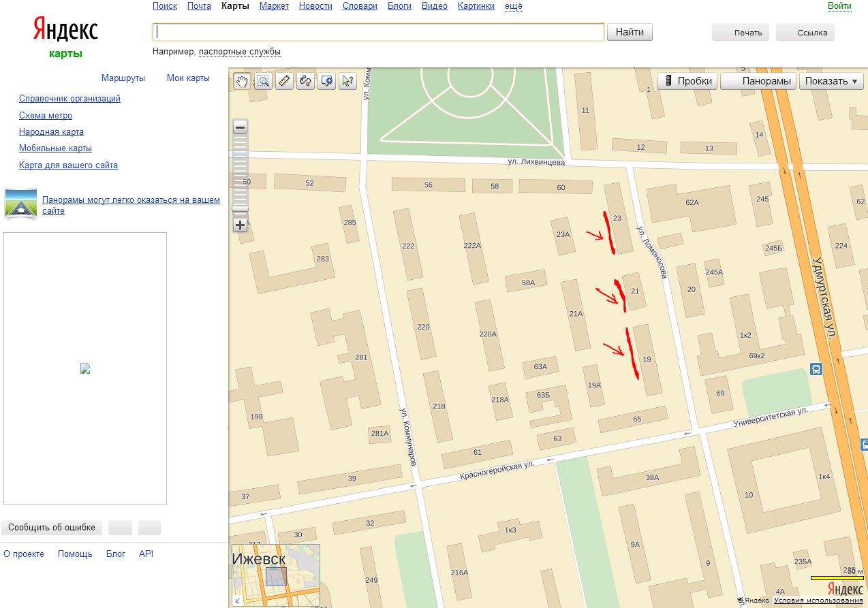Image resolution: width=868 pixels, height=608 pixels.
Task: Open the Маршруты routes link
Action: point(123,78)
